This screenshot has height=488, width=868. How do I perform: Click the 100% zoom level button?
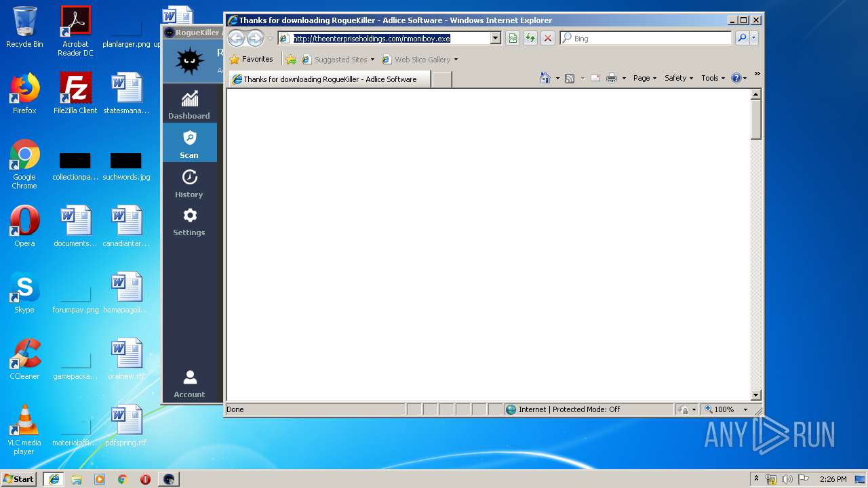click(x=721, y=409)
